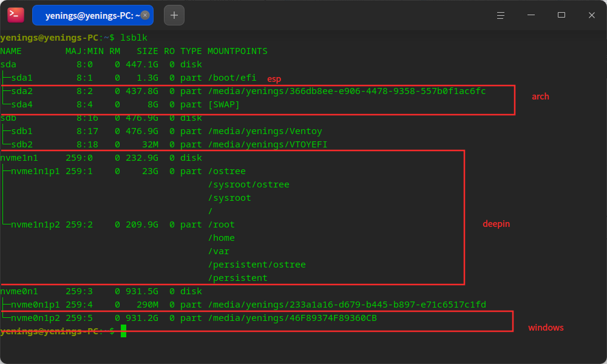This screenshot has height=364, width=607.
Task: Click the /persistent/ostree mountpoint
Action: click(x=257, y=265)
